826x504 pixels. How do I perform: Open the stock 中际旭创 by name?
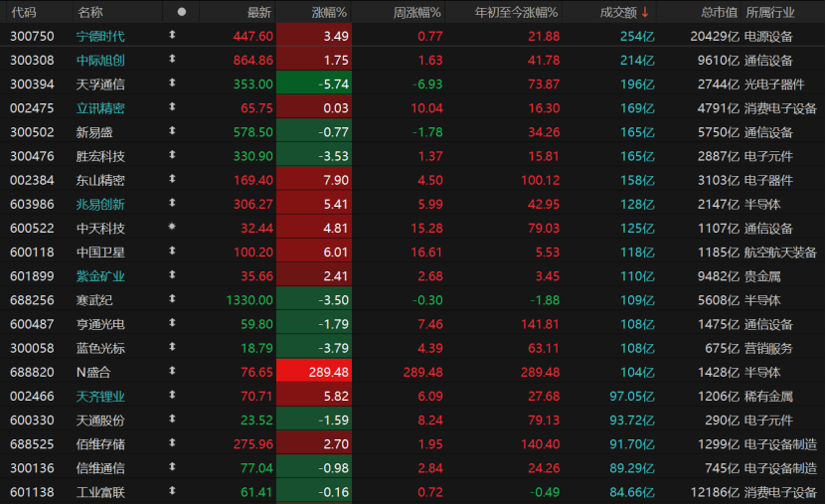tap(100, 60)
